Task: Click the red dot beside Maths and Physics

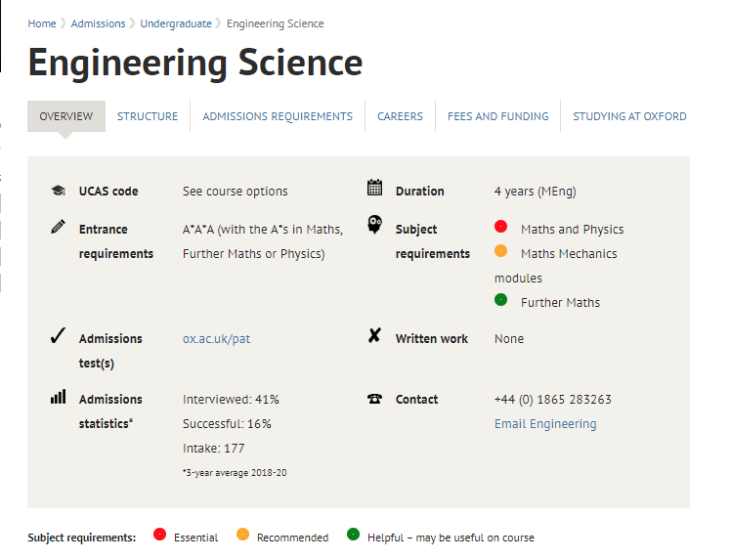Action: pos(500,226)
